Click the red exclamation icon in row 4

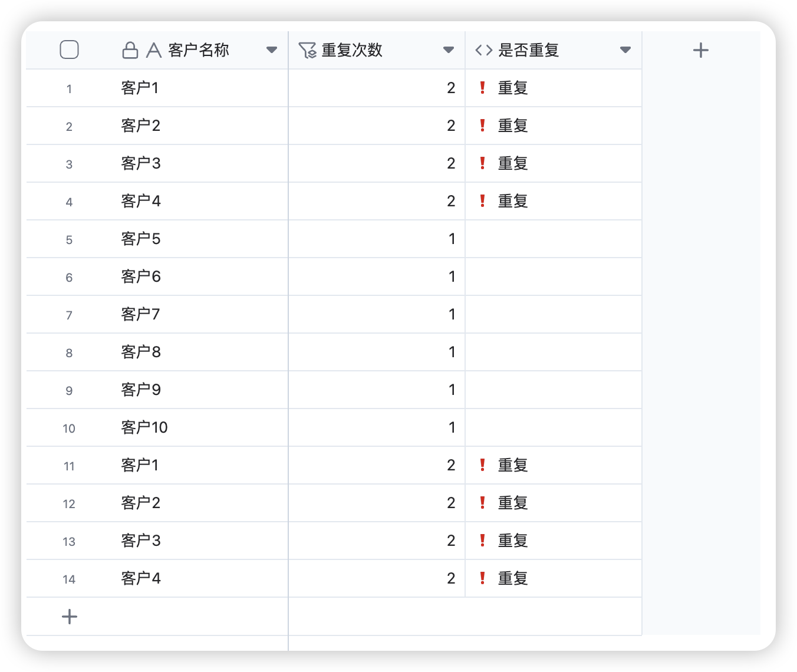coord(483,201)
